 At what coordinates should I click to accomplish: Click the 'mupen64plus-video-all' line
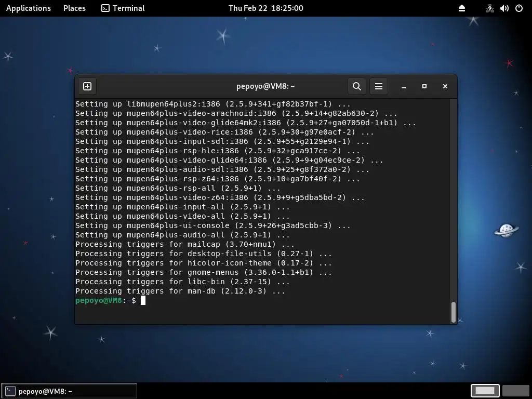tap(182, 216)
